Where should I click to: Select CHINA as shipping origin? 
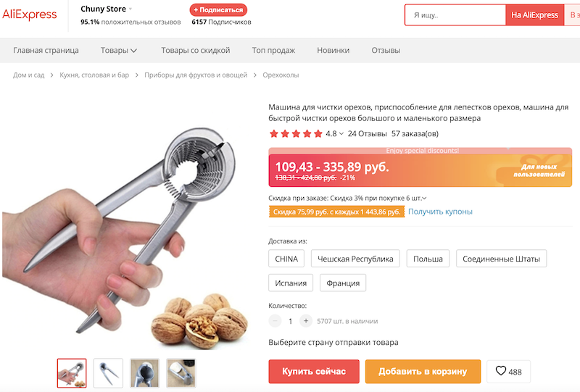[286, 259]
